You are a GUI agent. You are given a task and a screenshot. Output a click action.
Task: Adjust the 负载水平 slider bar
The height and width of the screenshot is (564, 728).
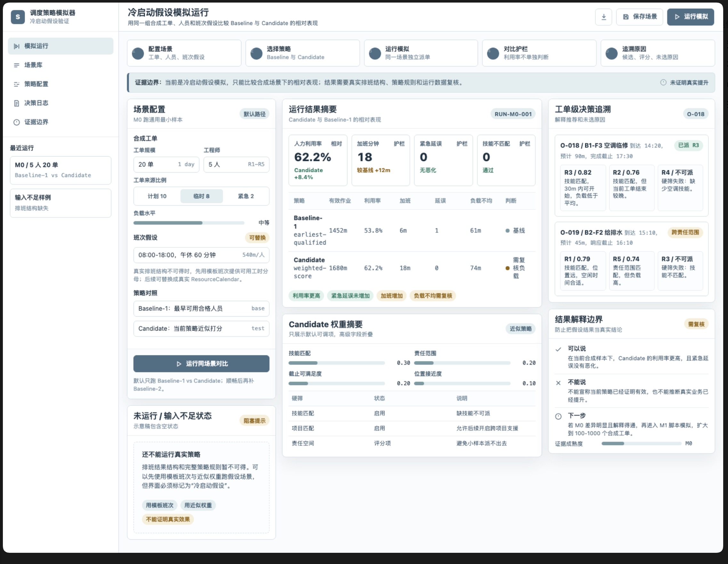(x=189, y=223)
